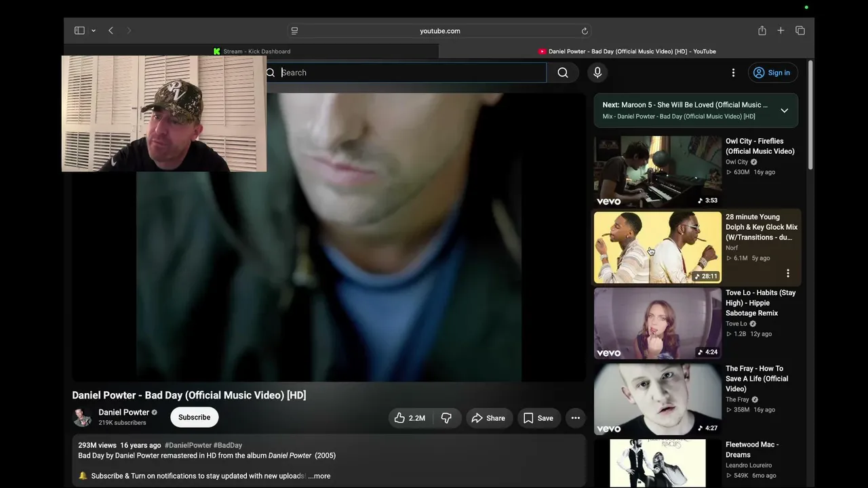Click the 293M views text

[x=97, y=445]
